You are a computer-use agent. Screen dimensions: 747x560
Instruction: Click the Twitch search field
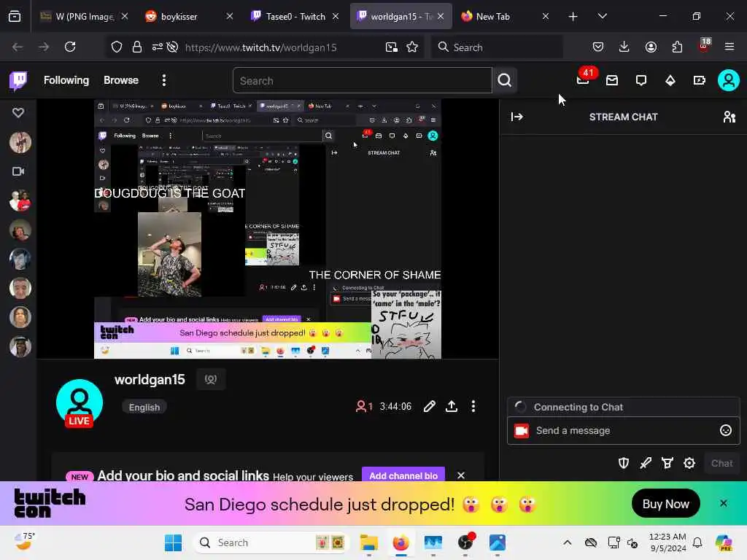pos(362,80)
